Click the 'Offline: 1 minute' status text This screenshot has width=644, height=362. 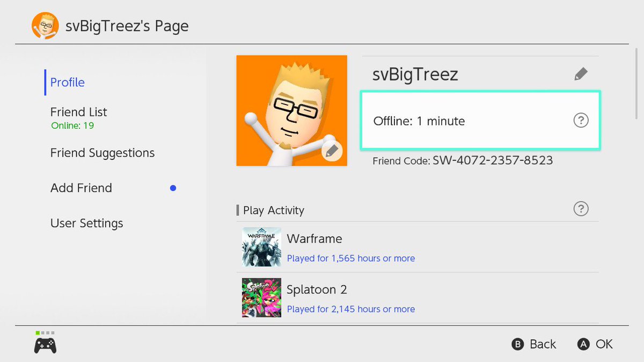coord(419,121)
